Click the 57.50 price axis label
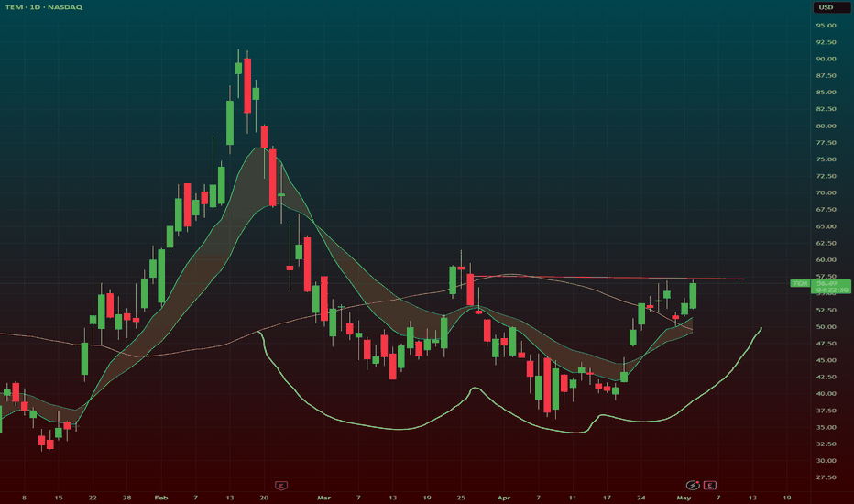 click(x=826, y=276)
